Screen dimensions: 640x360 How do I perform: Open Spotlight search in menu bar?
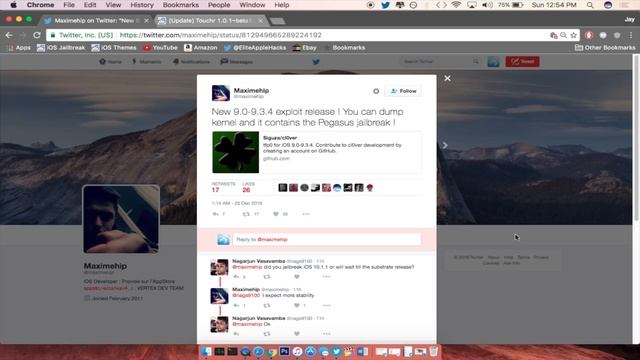pyautogui.click(x=590, y=5)
